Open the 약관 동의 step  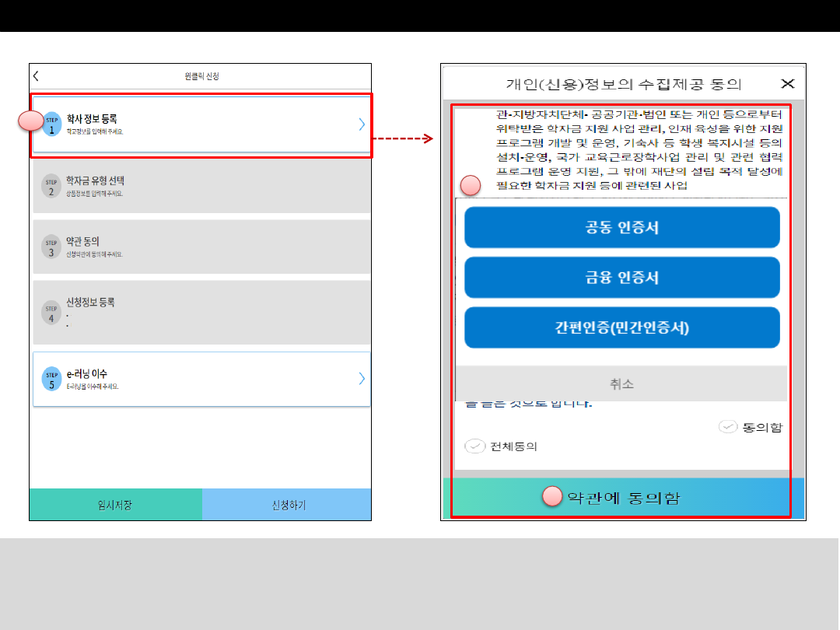click(201, 247)
